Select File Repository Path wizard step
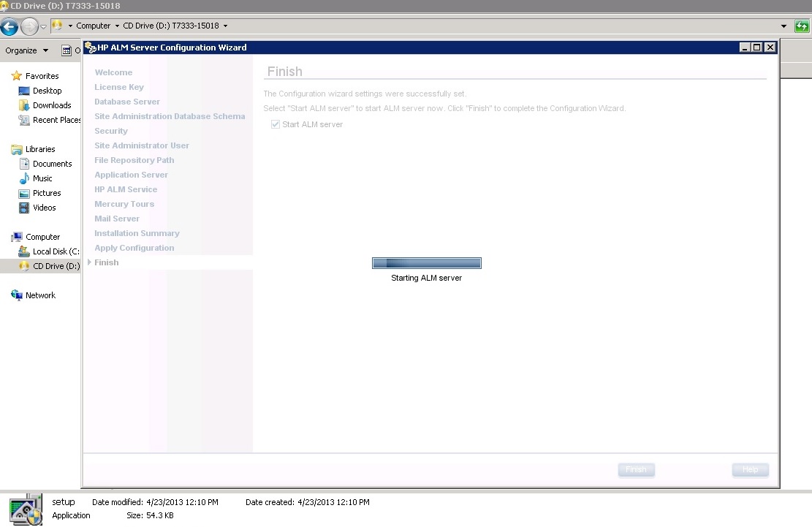Viewport: 812px width, 527px height. (134, 160)
